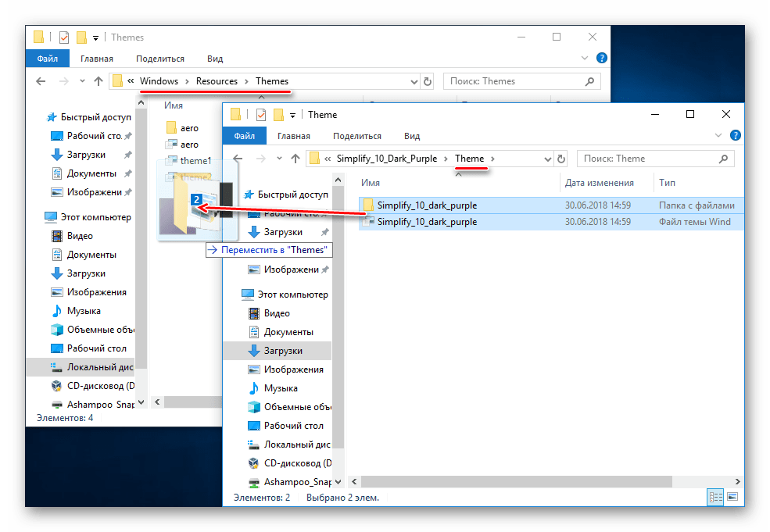Go up one level in the Theme window
Image resolution: width=770 pixels, height=532 pixels.
pos(295,159)
